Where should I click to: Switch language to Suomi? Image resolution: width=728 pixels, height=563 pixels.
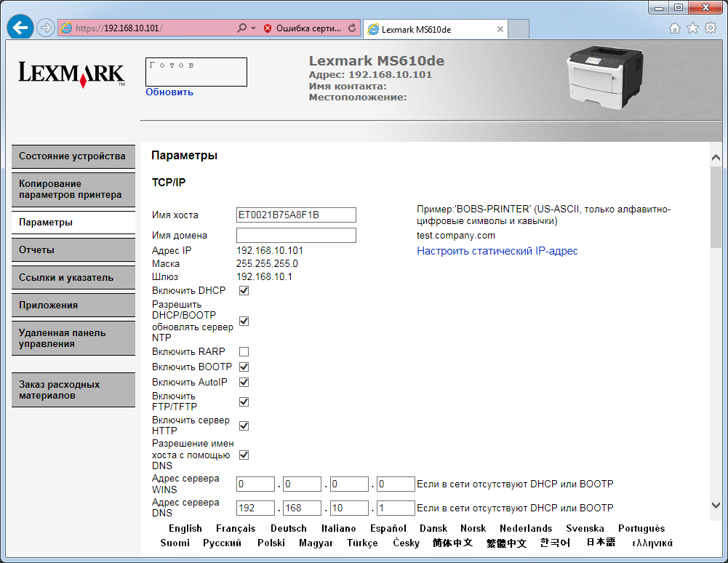[x=175, y=543]
